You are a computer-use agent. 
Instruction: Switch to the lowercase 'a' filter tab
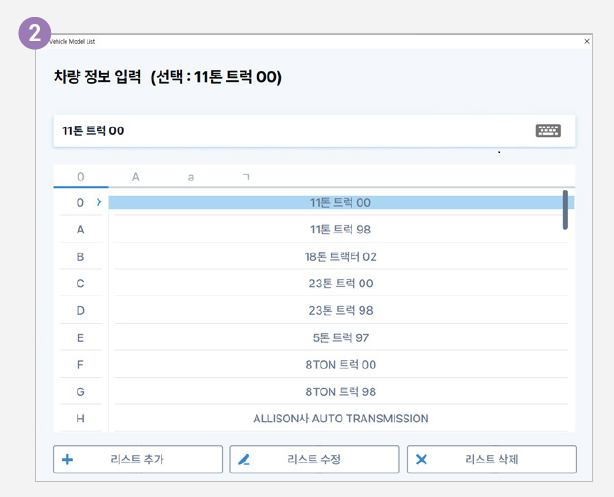(x=190, y=177)
